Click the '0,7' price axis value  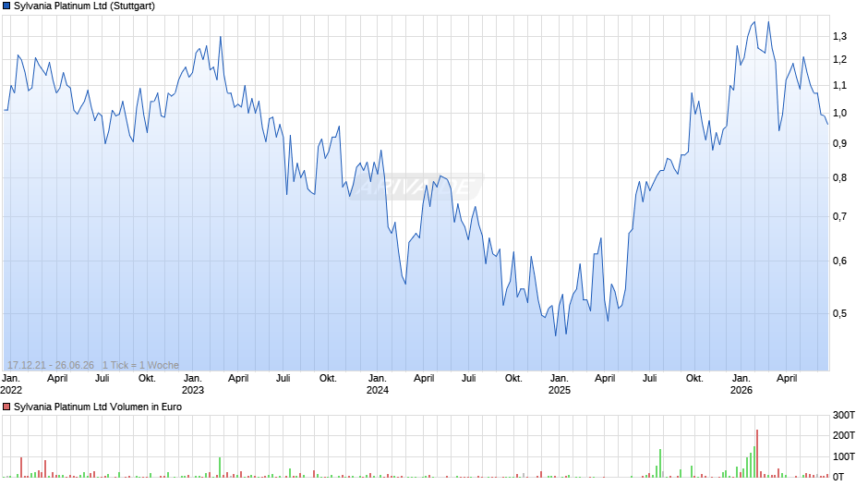point(839,217)
